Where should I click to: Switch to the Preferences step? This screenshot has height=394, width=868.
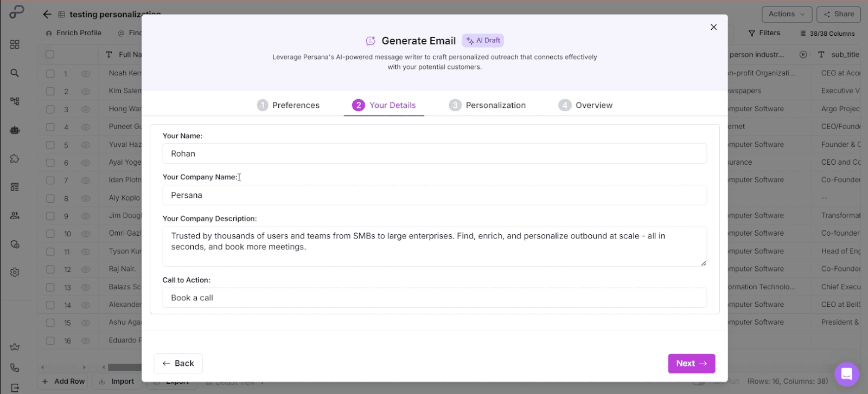point(288,105)
